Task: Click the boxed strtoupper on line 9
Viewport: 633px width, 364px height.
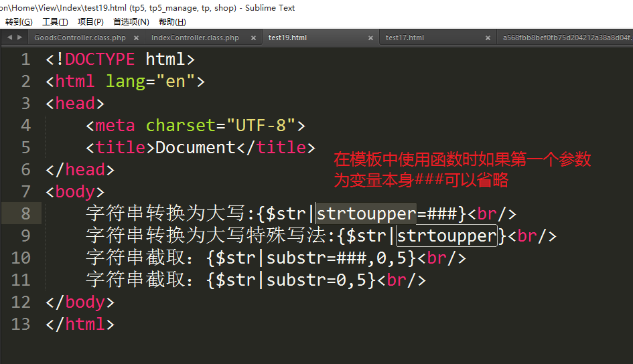Action: (447, 236)
